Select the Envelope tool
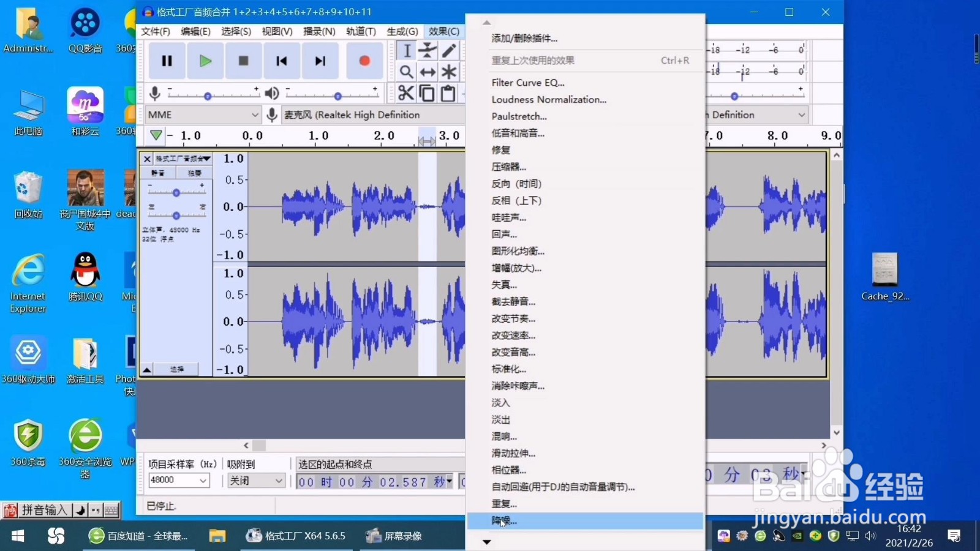This screenshot has width=980, height=551. (428, 50)
